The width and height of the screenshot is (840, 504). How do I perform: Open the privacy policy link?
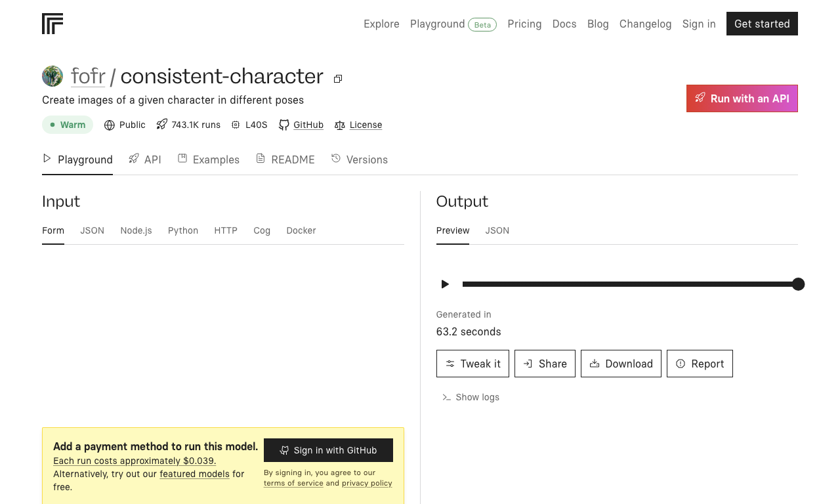point(367,483)
